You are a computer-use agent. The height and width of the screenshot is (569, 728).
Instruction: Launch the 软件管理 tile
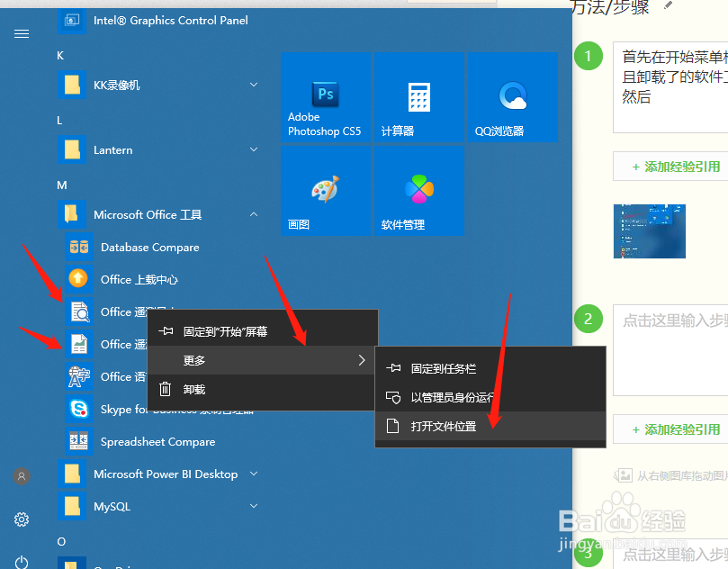[x=419, y=191]
